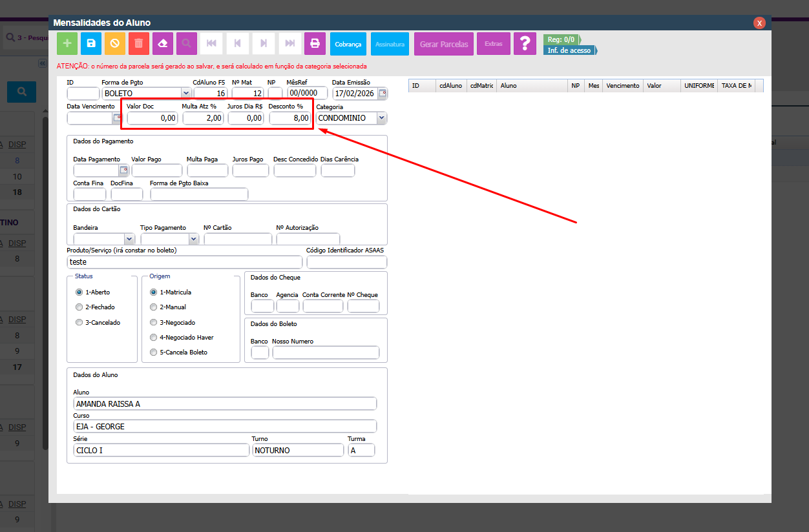Select the 2-Fechado status radio button
Viewport: 809px width, 532px height.
79,307
